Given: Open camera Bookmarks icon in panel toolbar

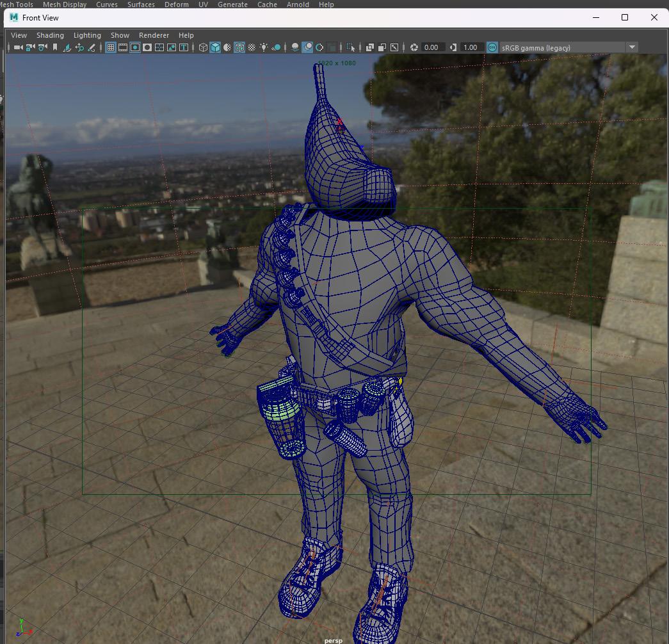Looking at the screenshot, I should 55,47.
